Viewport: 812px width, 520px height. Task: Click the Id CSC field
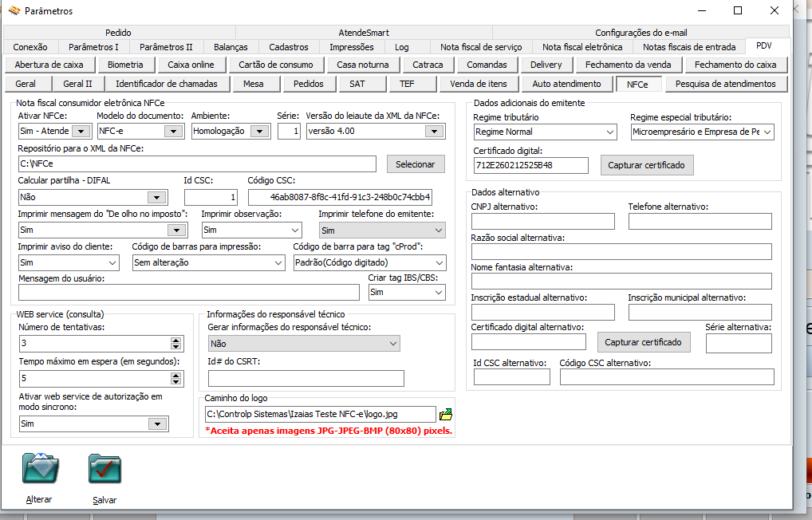(211, 197)
